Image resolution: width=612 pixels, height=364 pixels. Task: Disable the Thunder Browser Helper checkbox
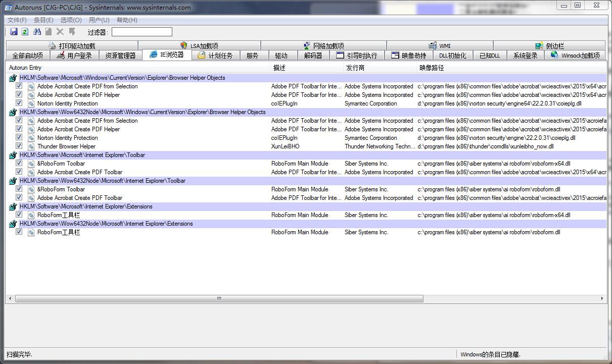19,146
